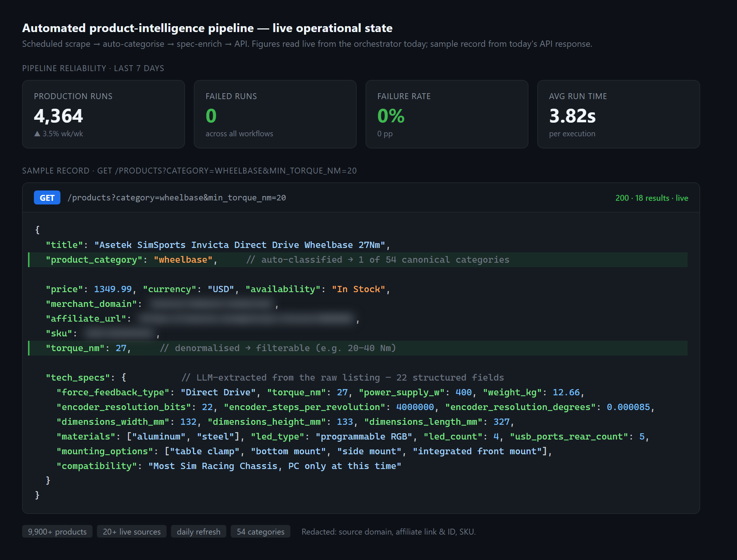Click the "USD" currency value
The image size is (737, 560).
click(x=221, y=289)
